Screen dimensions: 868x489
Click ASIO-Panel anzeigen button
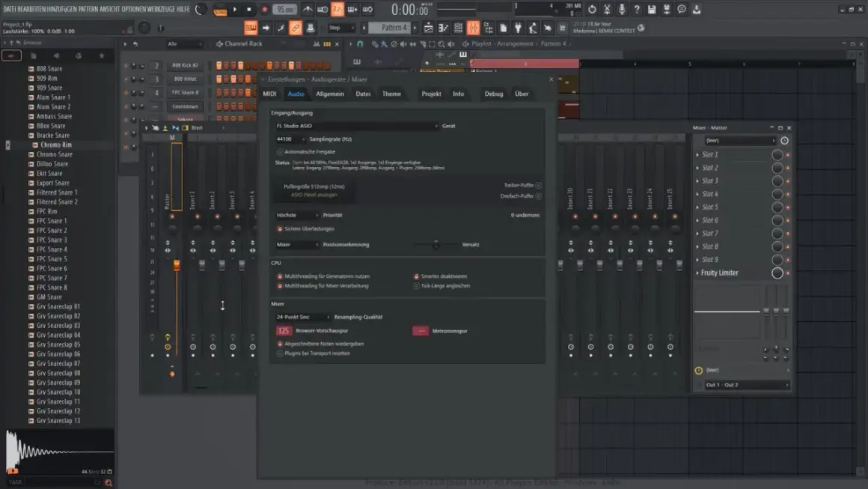314,195
